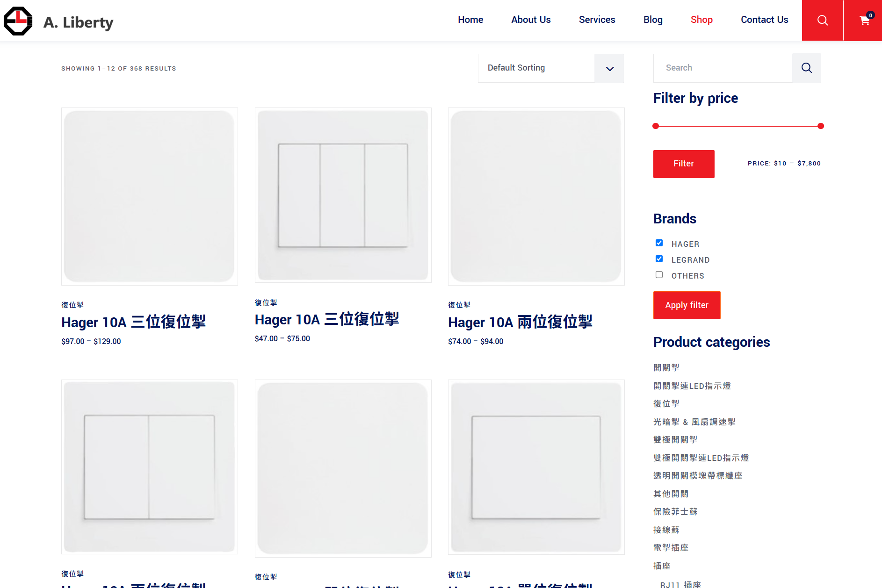Open the shopping cart icon

pyautogui.click(x=864, y=20)
